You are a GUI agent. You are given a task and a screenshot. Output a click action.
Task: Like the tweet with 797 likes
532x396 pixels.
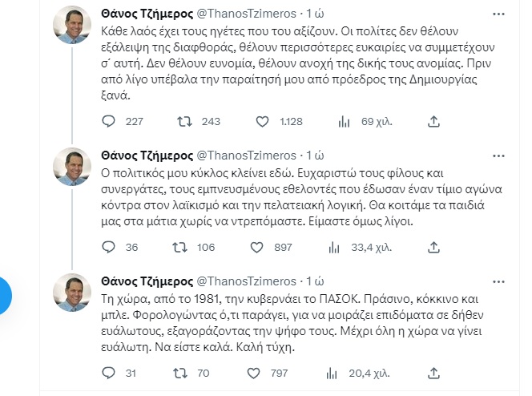coord(261,372)
